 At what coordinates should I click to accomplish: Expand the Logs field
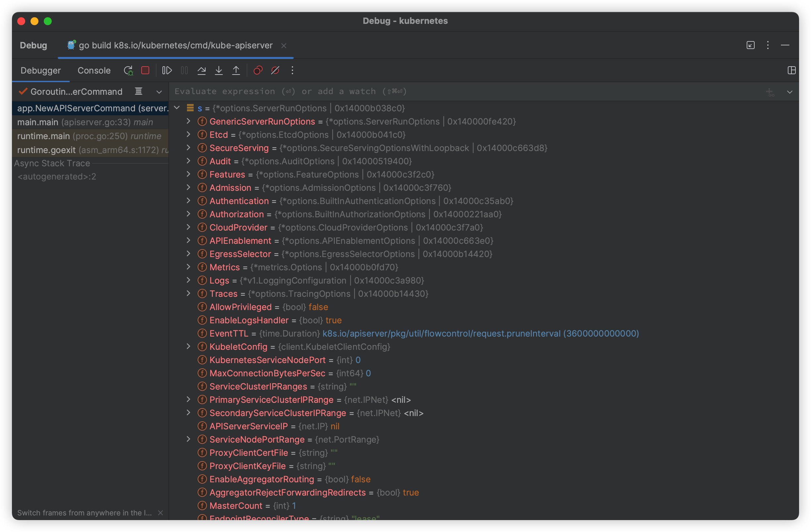(188, 281)
